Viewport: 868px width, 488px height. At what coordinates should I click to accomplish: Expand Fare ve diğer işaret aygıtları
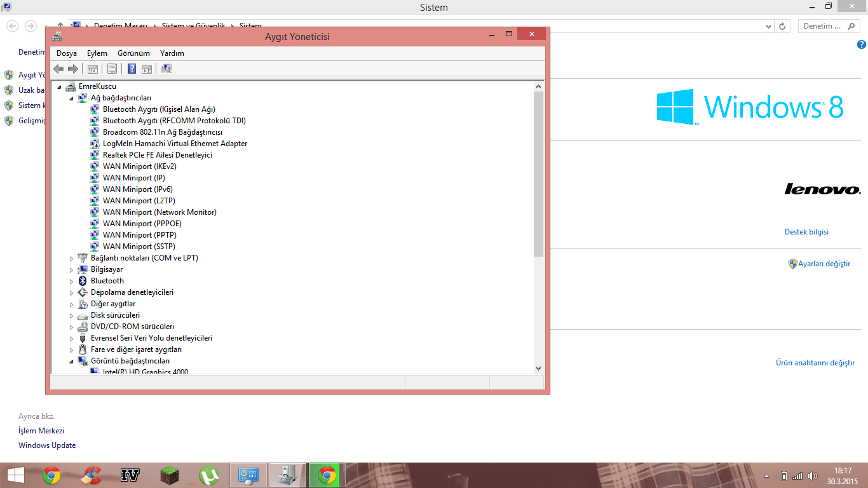pyautogui.click(x=71, y=349)
